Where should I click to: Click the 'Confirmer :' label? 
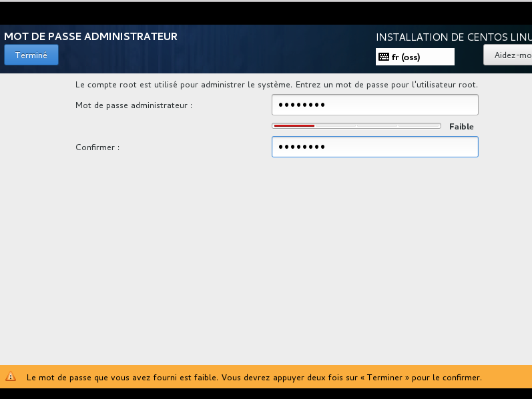click(x=97, y=147)
